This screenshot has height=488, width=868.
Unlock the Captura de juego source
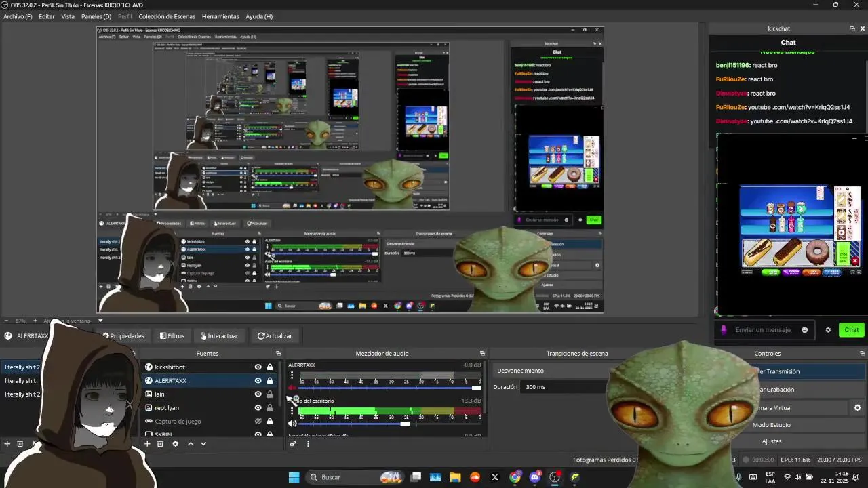click(270, 422)
